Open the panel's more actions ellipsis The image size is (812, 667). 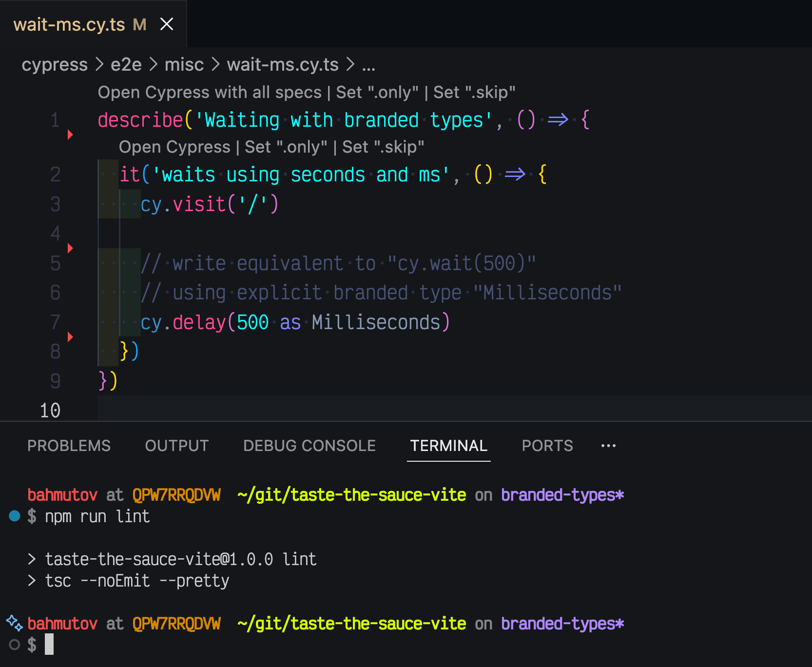click(x=608, y=446)
